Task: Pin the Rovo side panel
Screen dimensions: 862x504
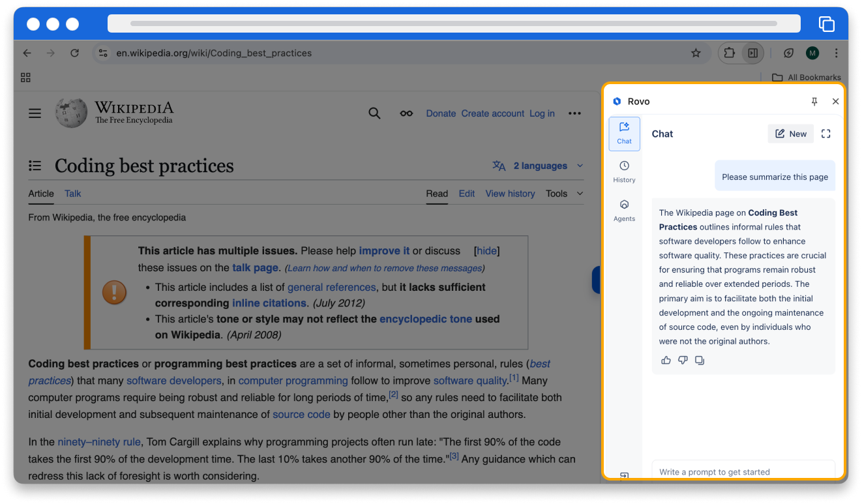Action: click(814, 102)
